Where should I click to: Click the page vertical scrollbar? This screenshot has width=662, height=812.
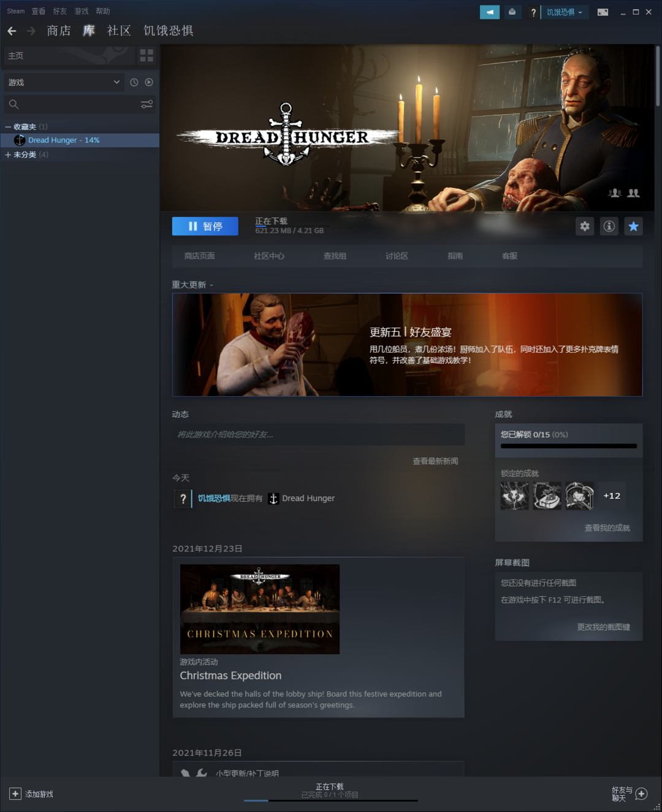(x=658, y=77)
